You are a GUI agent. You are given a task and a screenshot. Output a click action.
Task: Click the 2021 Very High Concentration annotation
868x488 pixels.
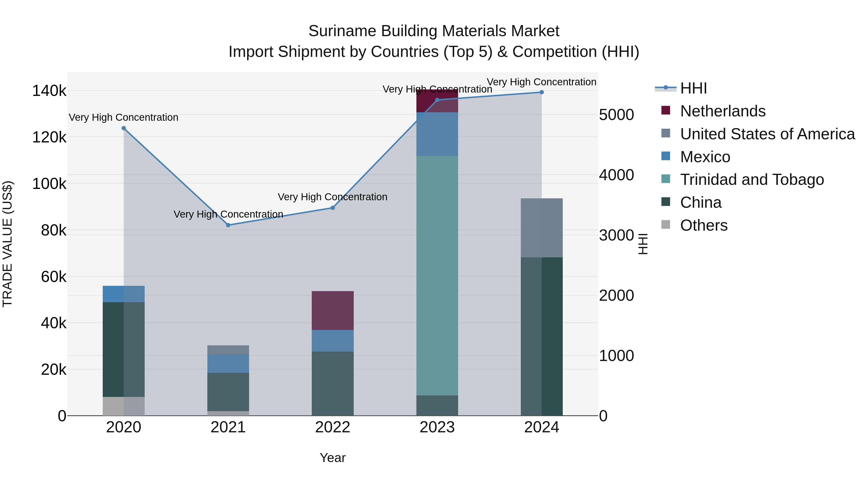coord(228,214)
